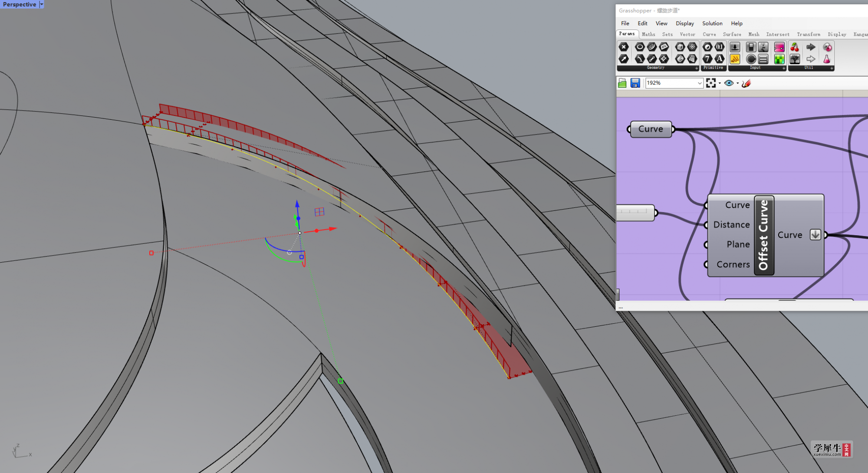Add the pink Gradient input component
The height and width of the screenshot is (473, 868).
[x=779, y=47]
